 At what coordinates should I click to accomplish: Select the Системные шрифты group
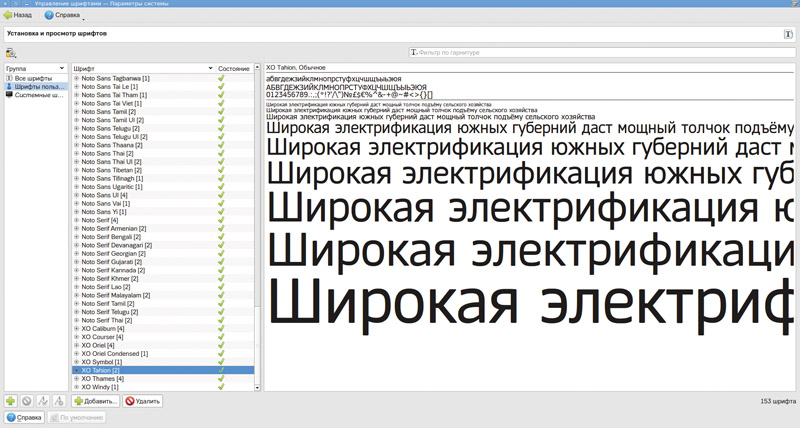coord(36,95)
